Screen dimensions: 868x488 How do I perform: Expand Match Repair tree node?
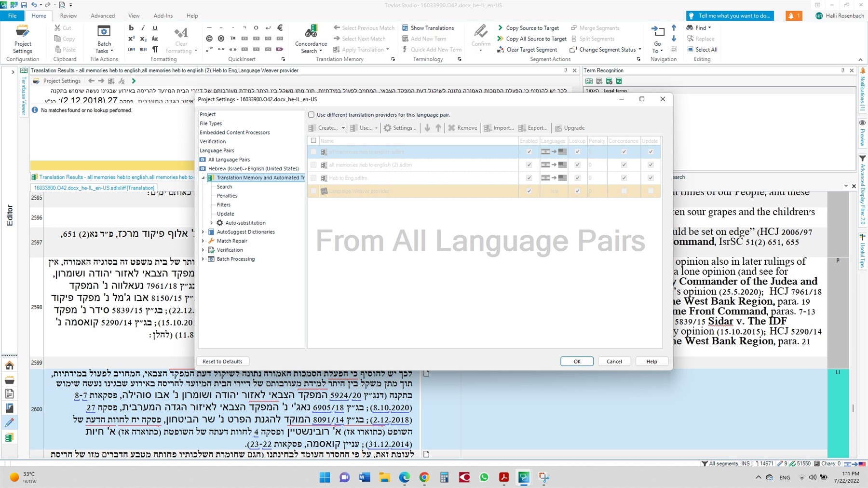pyautogui.click(x=203, y=241)
